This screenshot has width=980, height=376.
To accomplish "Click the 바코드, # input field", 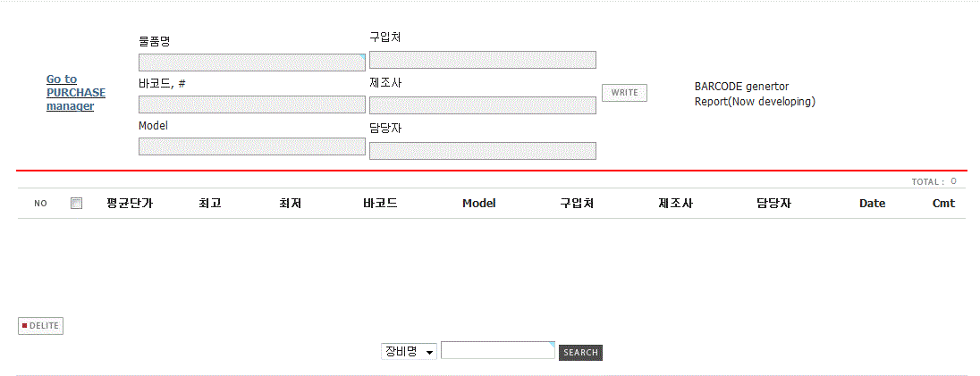I will [x=252, y=104].
